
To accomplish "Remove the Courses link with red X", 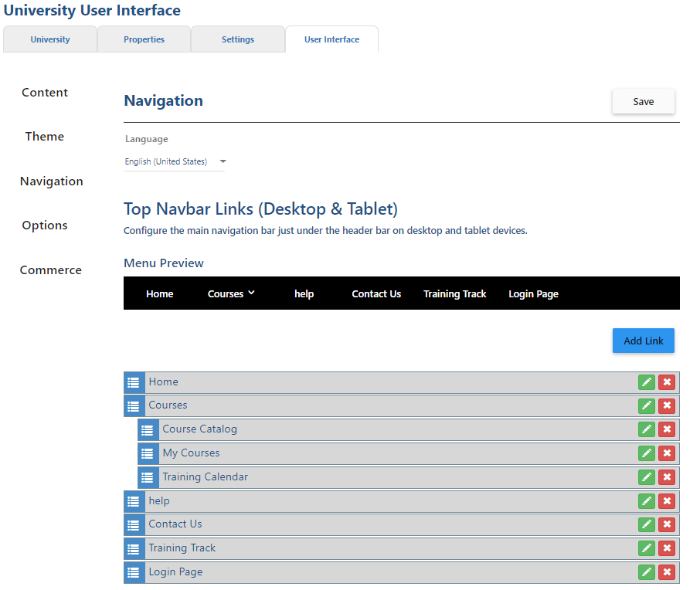I will point(667,405).
